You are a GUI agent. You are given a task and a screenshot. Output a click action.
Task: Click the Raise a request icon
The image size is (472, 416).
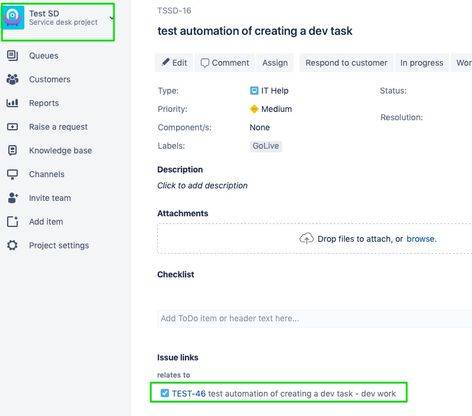click(x=12, y=127)
